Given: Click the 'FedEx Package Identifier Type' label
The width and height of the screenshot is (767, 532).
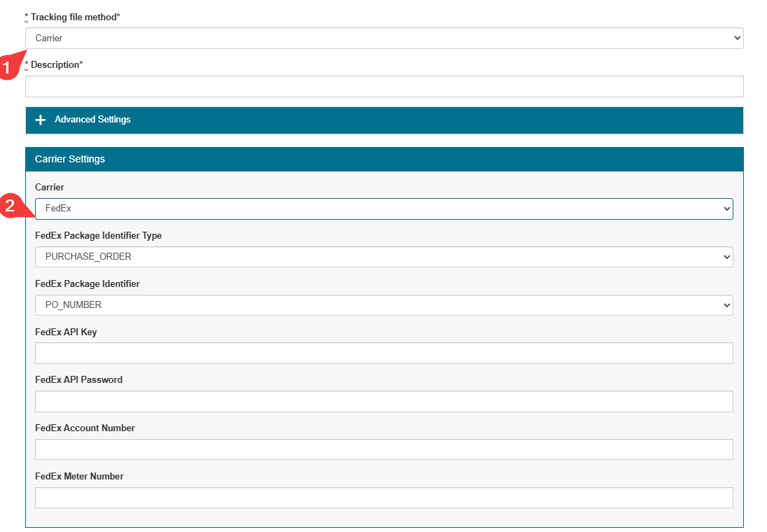Looking at the screenshot, I should 98,236.
